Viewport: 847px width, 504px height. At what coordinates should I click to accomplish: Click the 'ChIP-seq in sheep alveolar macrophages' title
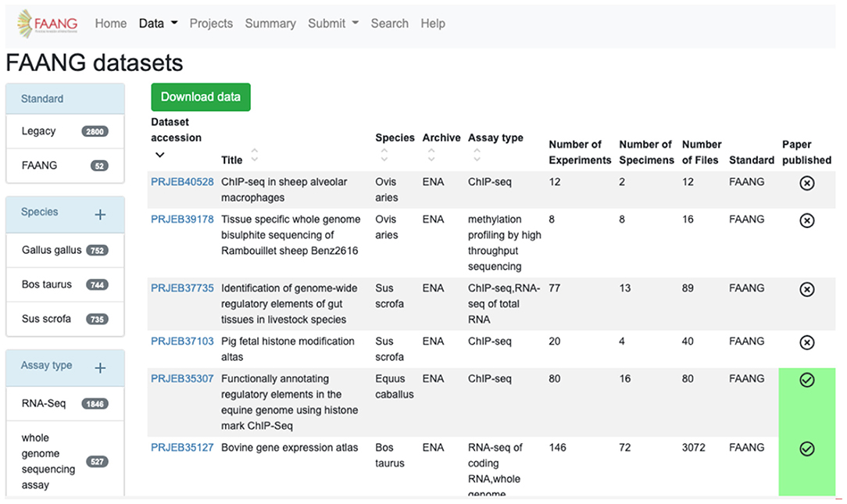click(x=284, y=190)
